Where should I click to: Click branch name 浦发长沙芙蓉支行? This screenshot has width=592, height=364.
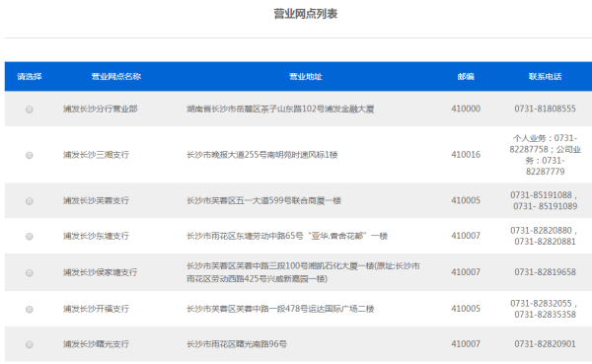[96, 200]
